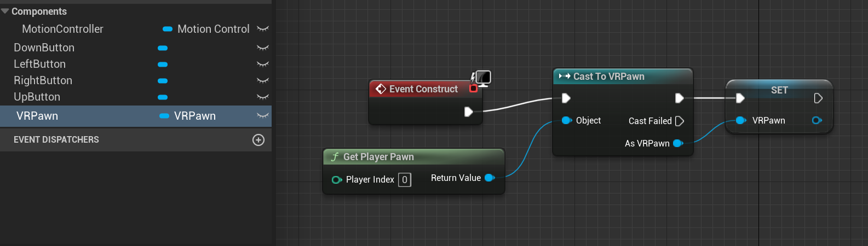Toggle RightButton visibility eye icon
Viewport: 868px width, 246px height.
tap(263, 81)
